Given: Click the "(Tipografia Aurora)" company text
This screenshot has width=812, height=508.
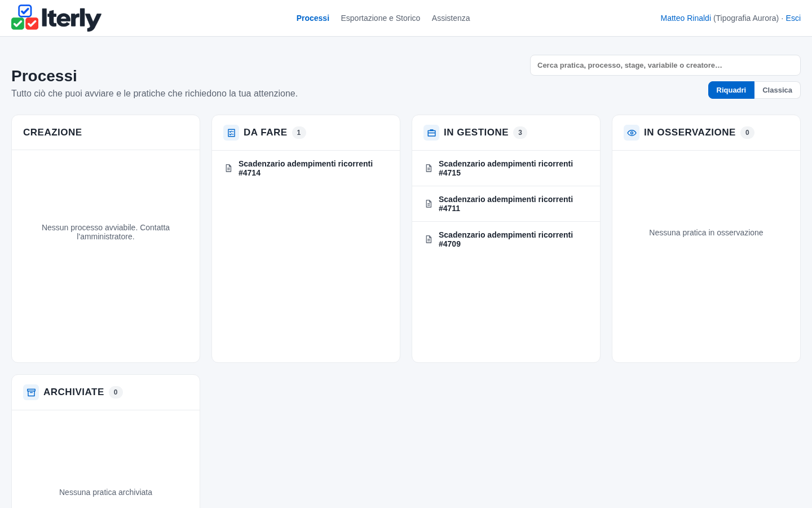Looking at the screenshot, I should tap(746, 18).
